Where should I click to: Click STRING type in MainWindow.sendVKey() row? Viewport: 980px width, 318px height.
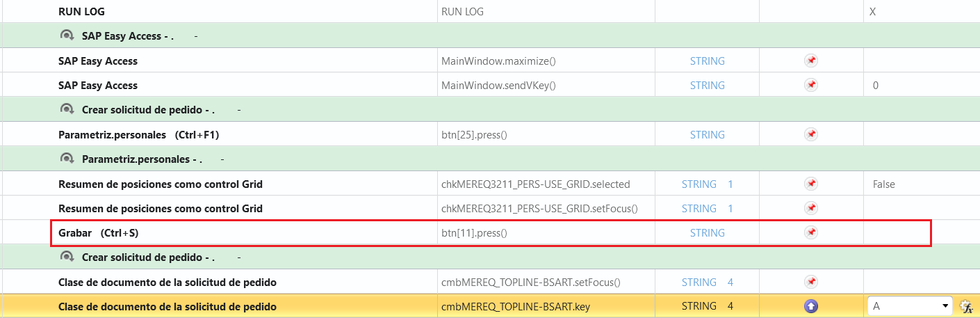click(708, 86)
